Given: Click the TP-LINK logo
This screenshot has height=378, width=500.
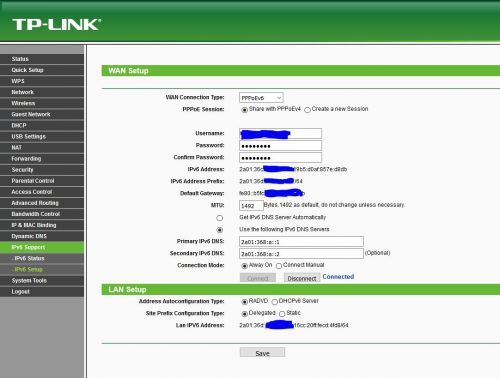Looking at the screenshot, I should coord(56,25).
